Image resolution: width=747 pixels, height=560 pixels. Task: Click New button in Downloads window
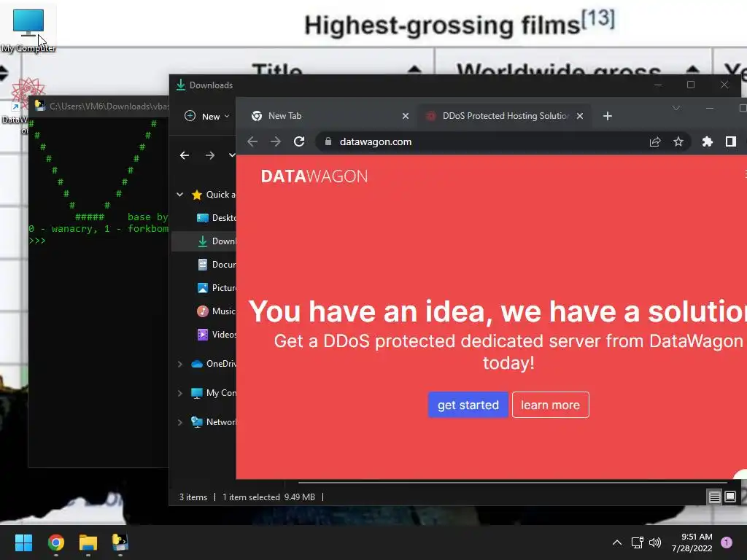(x=208, y=116)
